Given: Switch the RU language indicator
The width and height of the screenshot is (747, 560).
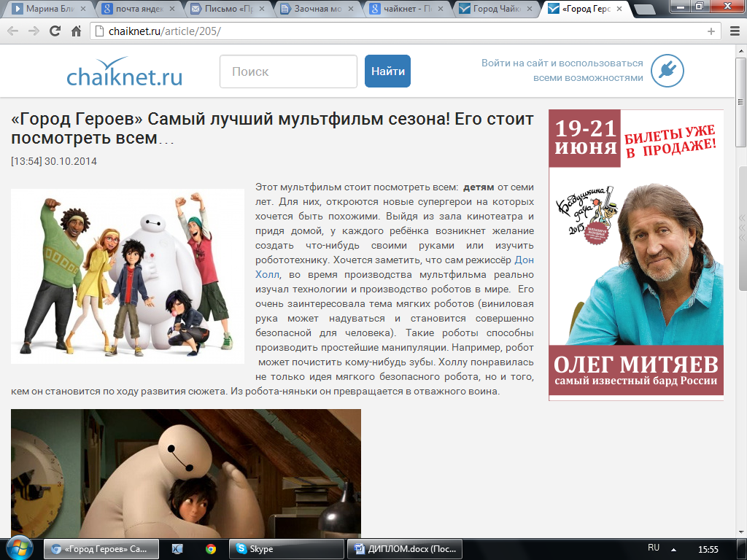Looking at the screenshot, I should point(653,548).
